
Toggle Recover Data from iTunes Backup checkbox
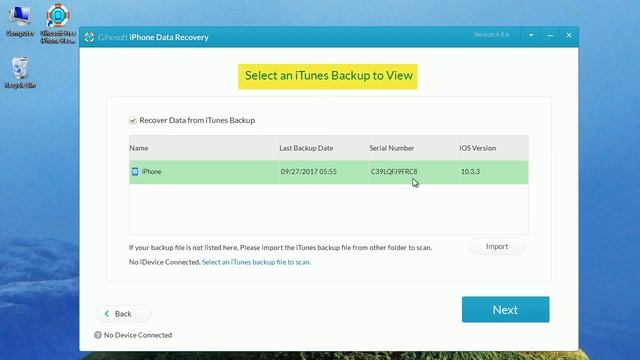point(133,120)
